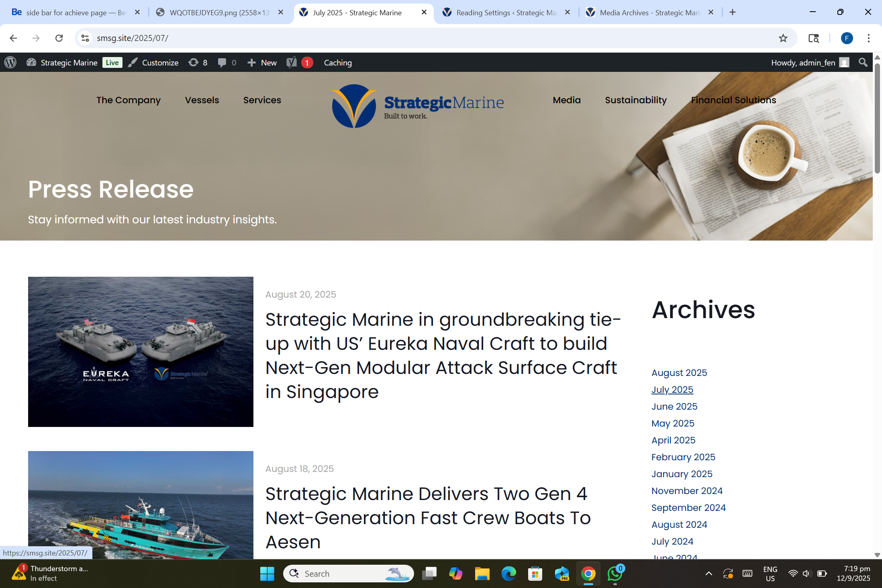This screenshot has height=588, width=882.
Task: Show hidden system tray icons
Action: click(x=708, y=574)
